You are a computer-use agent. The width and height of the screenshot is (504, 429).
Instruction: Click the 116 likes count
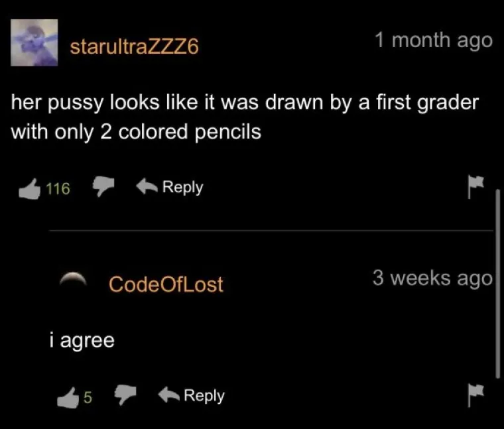click(x=58, y=188)
